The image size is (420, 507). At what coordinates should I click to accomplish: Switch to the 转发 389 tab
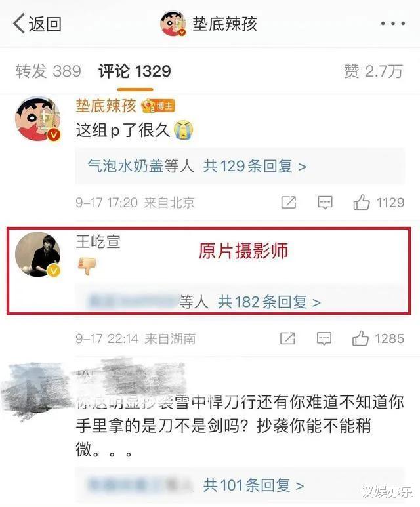tap(48, 71)
